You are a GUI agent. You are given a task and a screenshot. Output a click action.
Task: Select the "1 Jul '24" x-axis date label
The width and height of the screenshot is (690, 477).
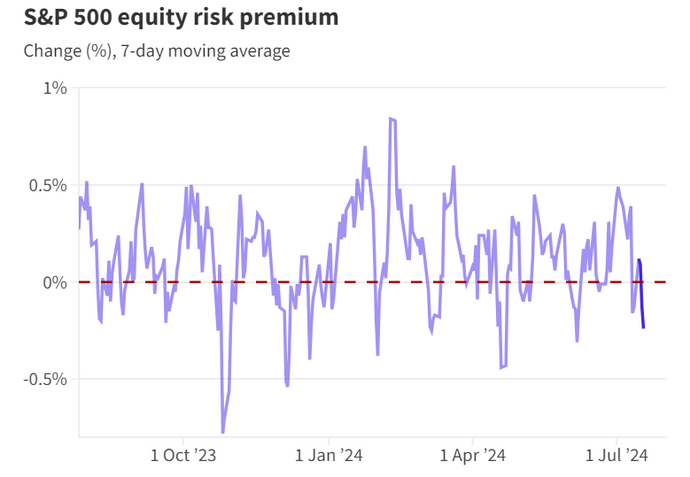[616, 456]
